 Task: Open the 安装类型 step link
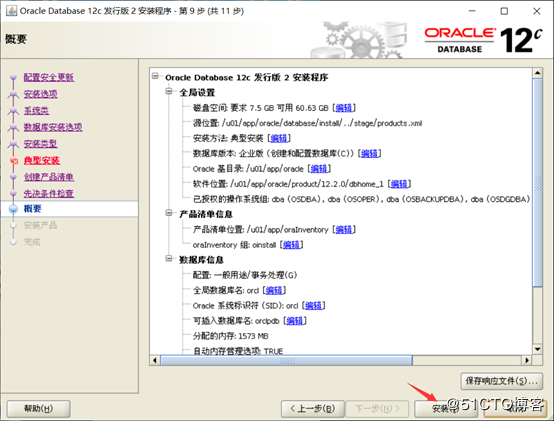pos(41,144)
